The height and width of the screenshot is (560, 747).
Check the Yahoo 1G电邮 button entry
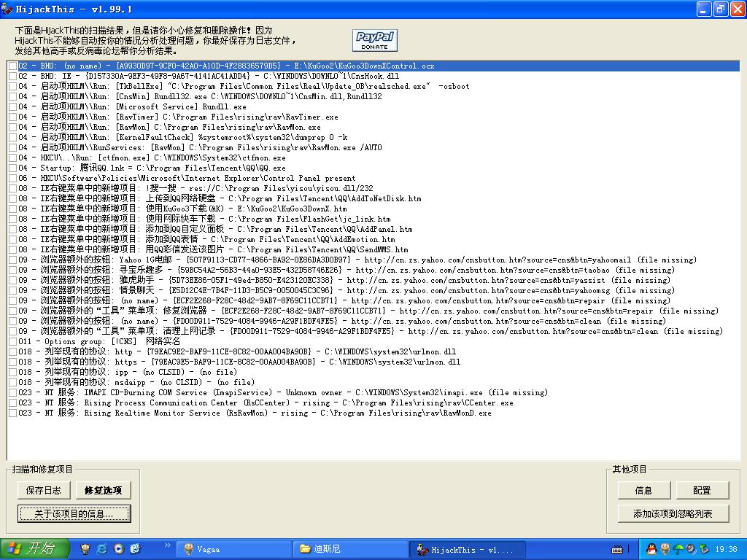click(13, 260)
